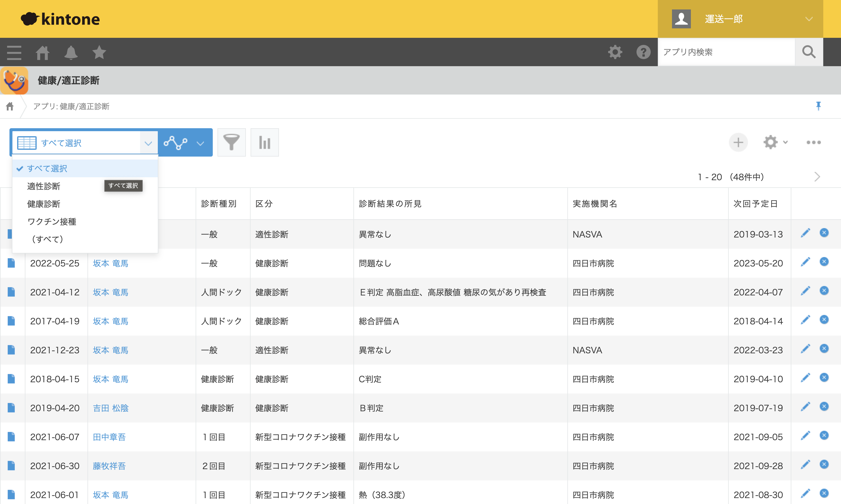Viewport: 841px width, 504px height.
Task: Go to the portal home icon
Action: click(x=43, y=52)
